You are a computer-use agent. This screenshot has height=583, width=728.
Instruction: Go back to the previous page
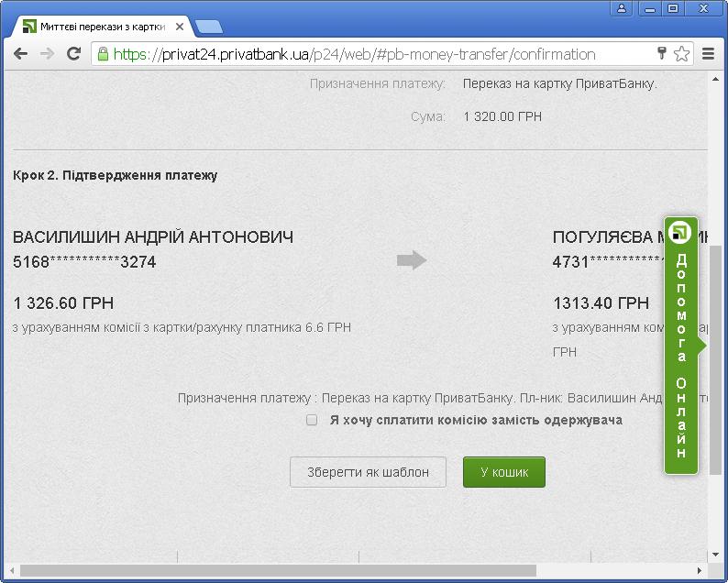(x=20, y=54)
